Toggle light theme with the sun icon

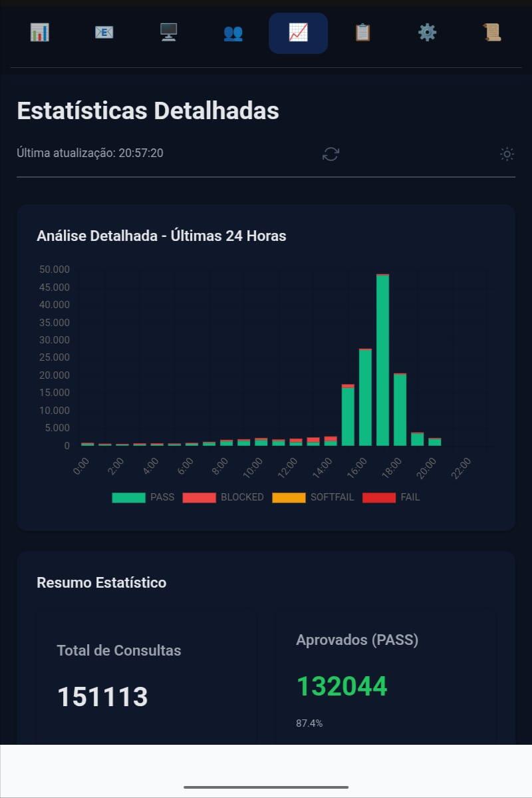(x=507, y=154)
